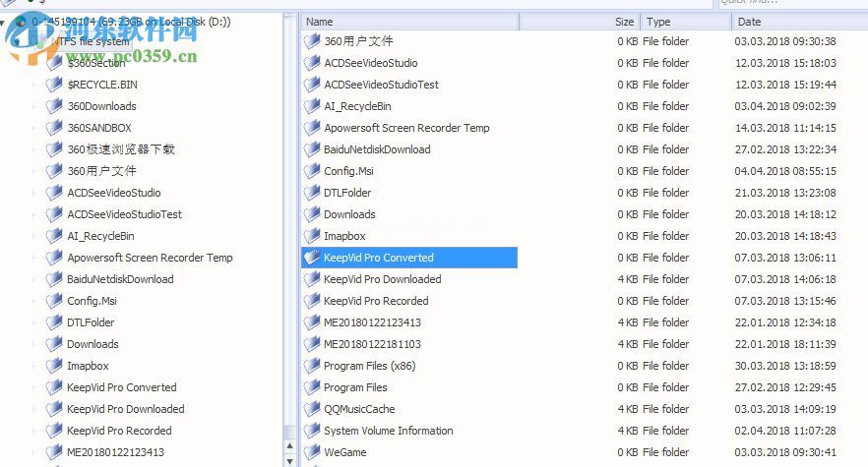The width and height of the screenshot is (868, 467).
Task: Click the QQMusicCache folder icon
Action: [x=312, y=409]
